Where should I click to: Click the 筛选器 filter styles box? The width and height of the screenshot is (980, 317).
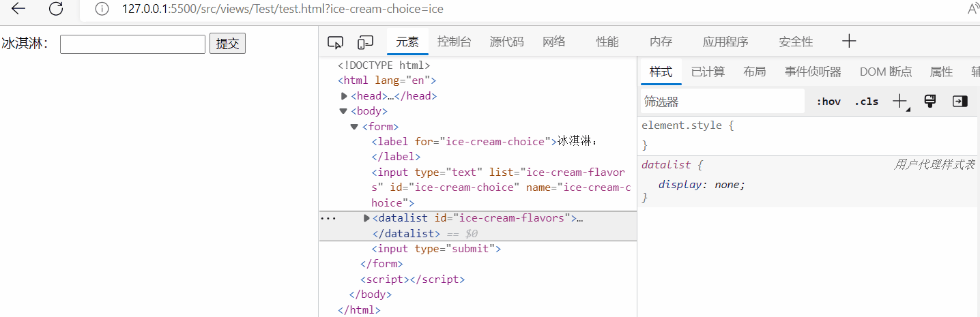723,102
